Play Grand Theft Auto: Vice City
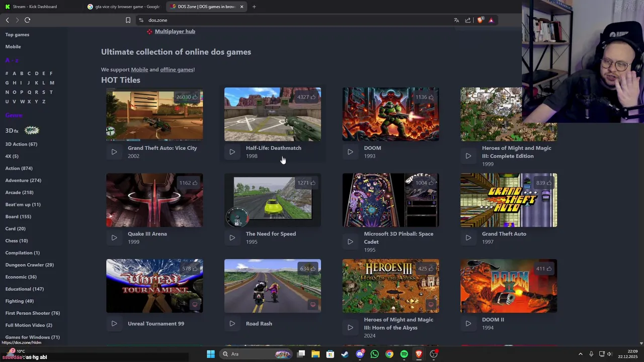Viewport: 644px width, 362px height. point(114,152)
